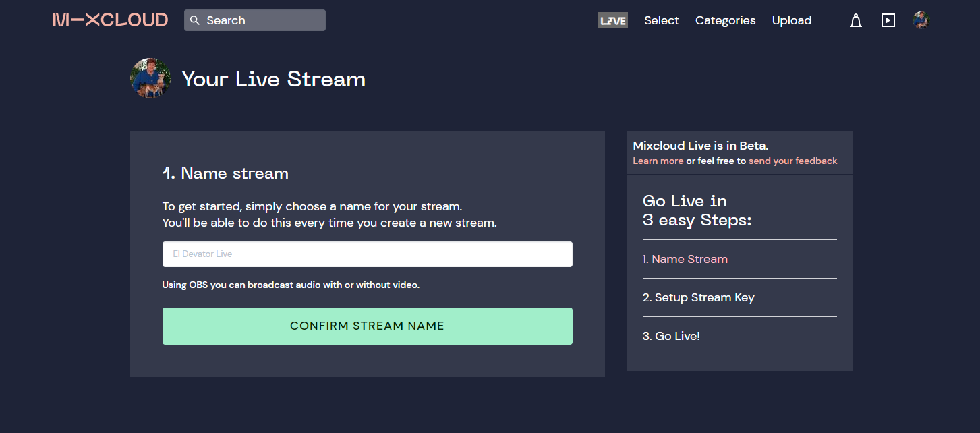This screenshot has width=980, height=433.
Task: Click the '1. Name stream' heading
Action: [x=226, y=173]
